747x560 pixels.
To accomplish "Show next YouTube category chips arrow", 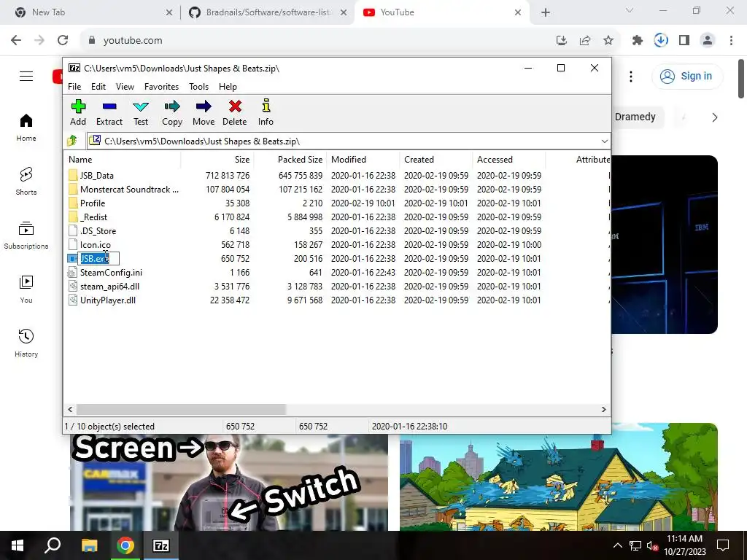I will 714,117.
